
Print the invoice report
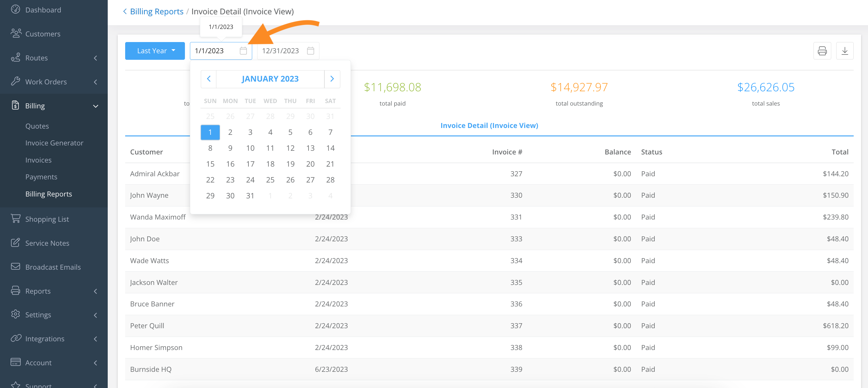click(822, 51)
